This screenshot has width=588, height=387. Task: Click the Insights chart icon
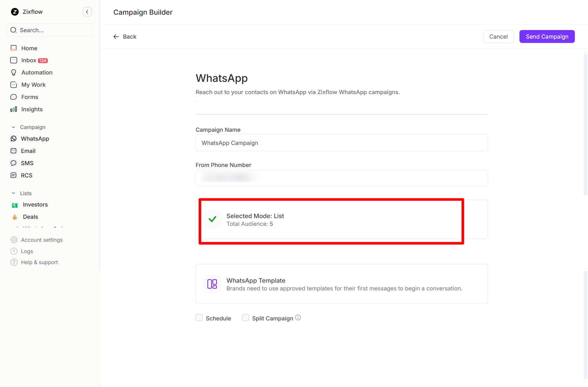click(x=13, y=109)
